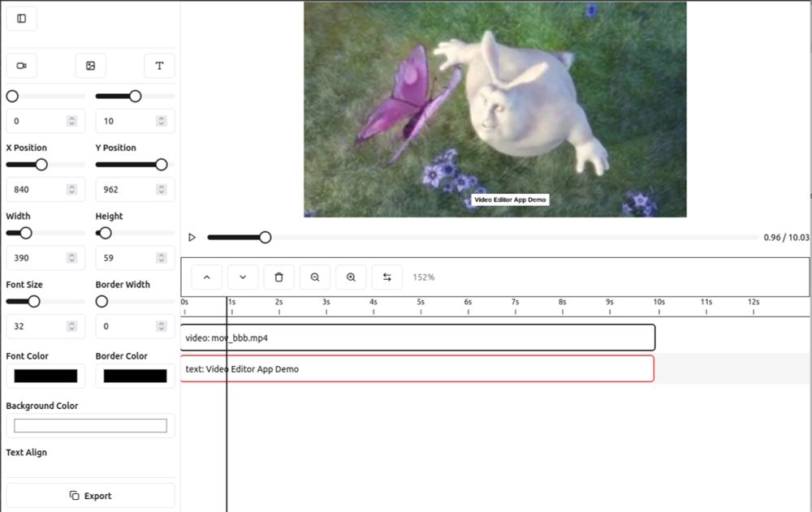Move selected track up with chevron
This screenshot has height=512, width=812.
click(206, 278)
